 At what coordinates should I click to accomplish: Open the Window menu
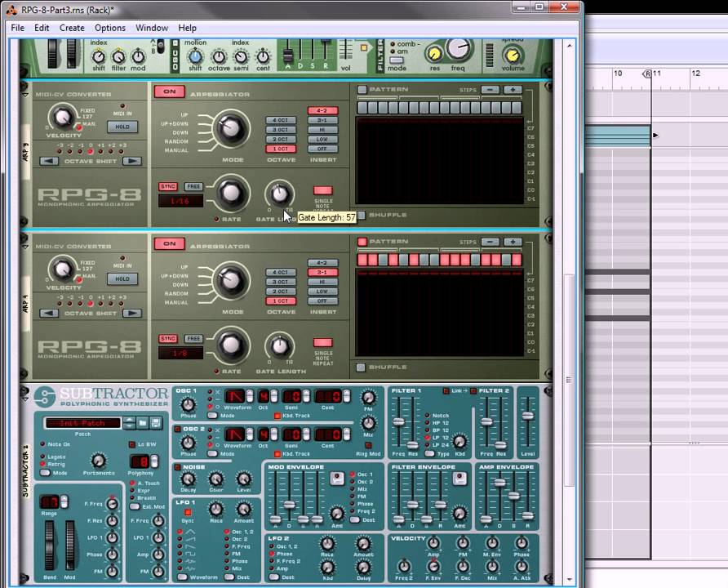[152, 28]
